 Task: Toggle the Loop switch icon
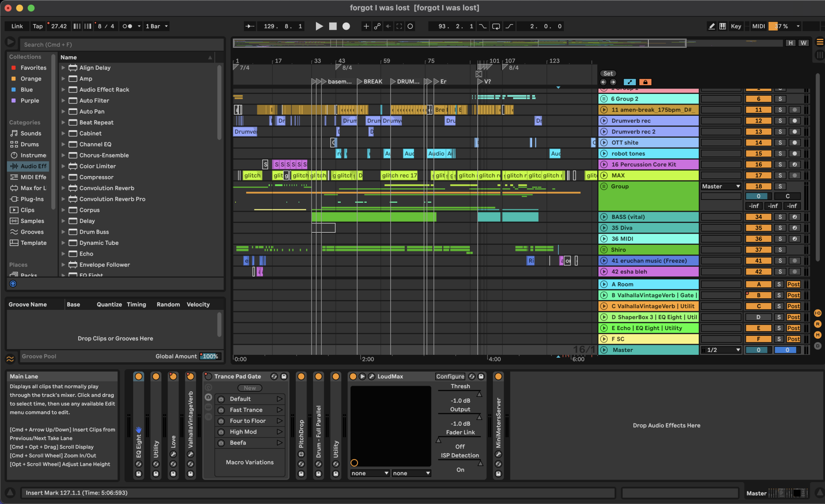click(496, 26)
